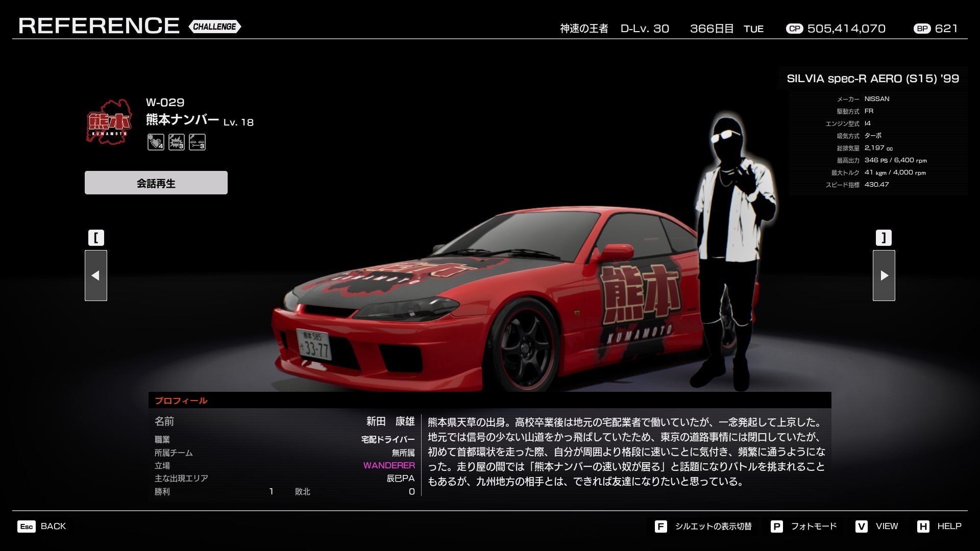Click the CP currency icon
This screenshot has width=980, height=551.
[x=794, y=29]
